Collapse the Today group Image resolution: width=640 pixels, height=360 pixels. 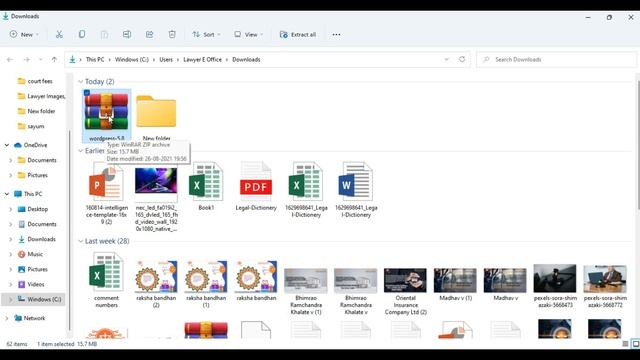(80, 82)
